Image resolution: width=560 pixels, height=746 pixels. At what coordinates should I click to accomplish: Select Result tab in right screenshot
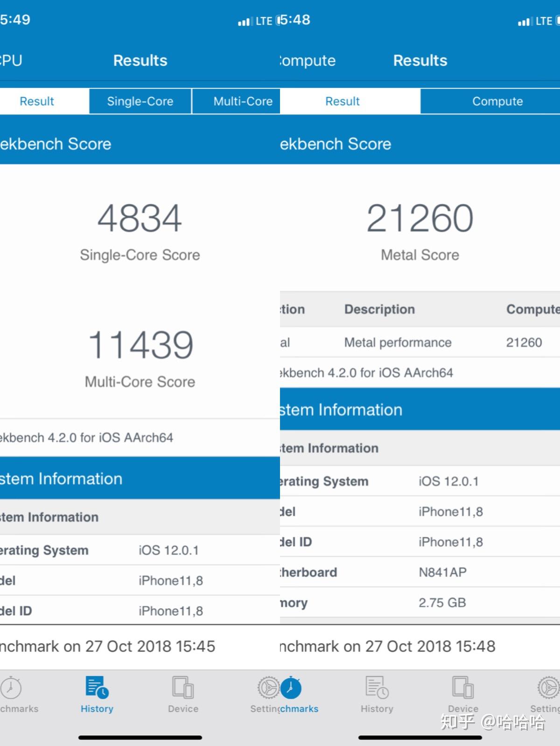pos(350,101)
